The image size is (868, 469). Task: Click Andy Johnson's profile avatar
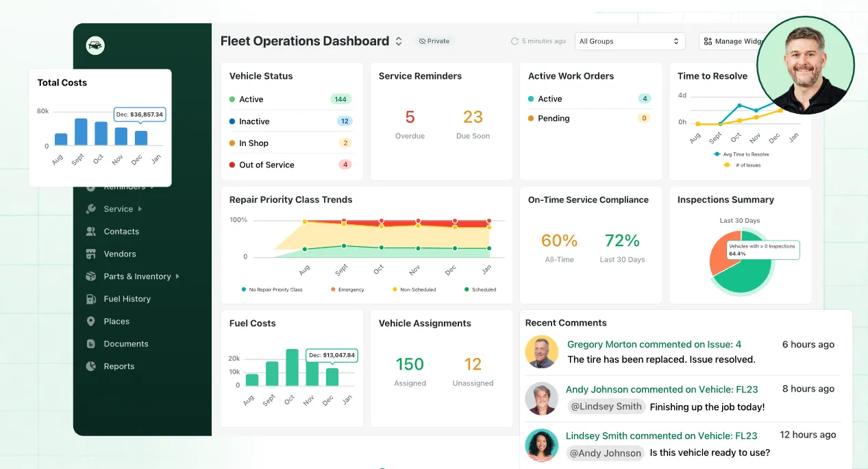pyautogui.click(x=542, y=398)
